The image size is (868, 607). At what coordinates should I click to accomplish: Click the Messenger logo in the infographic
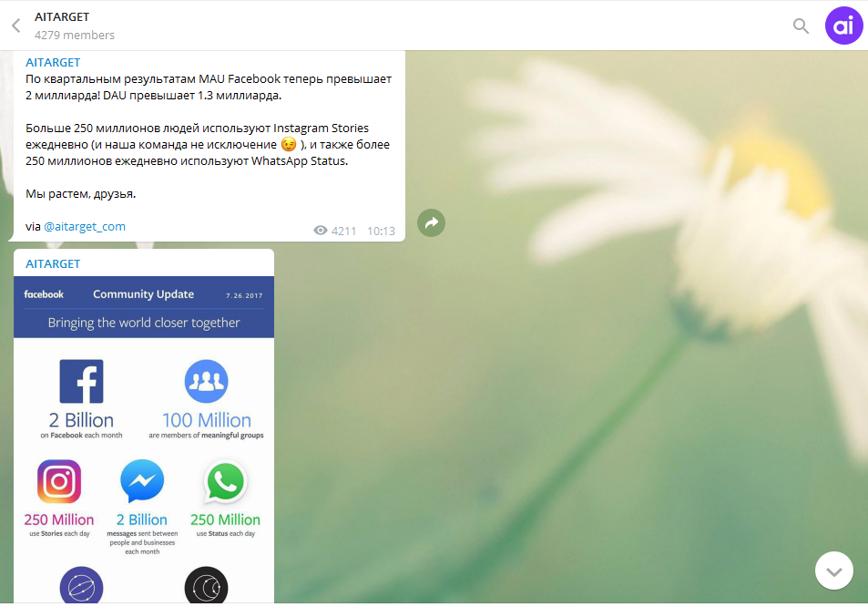(142, 481)
